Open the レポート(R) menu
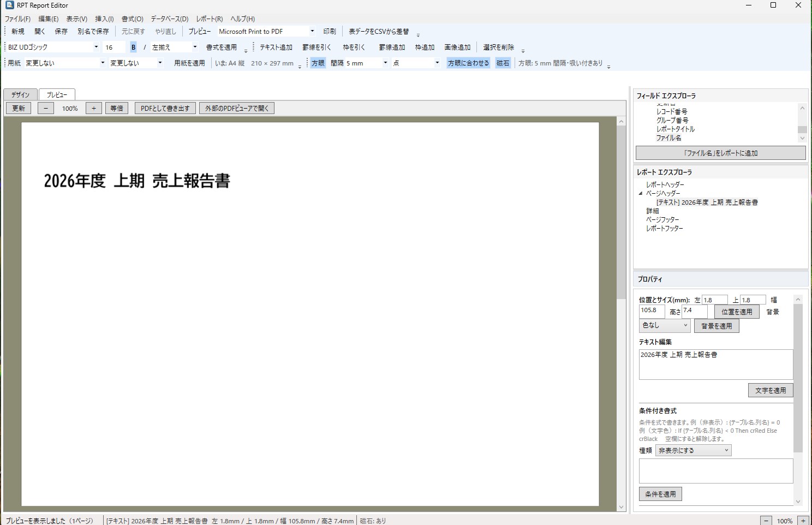This screenshot has height=525, width=812. tap(209, 19)
